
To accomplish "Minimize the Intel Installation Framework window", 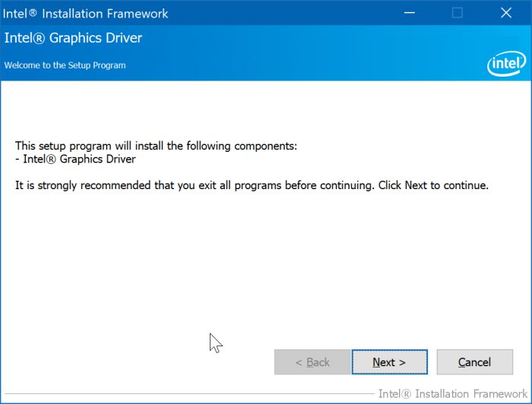I will click(409, 13).
